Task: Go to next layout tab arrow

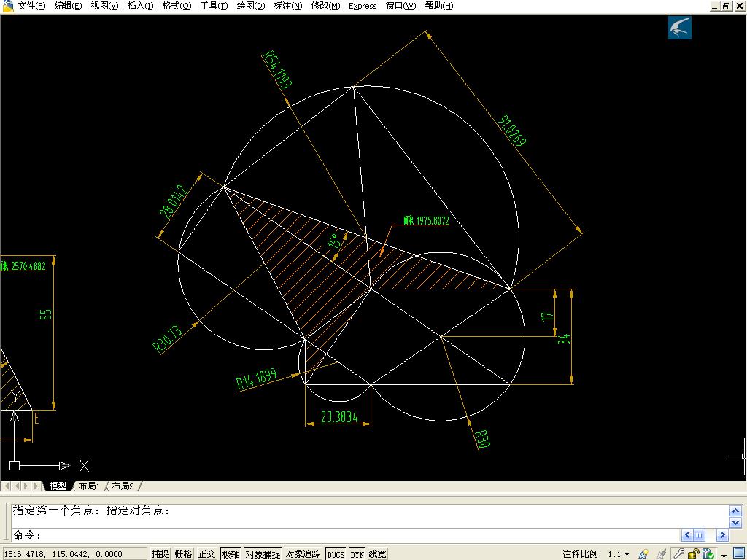Action: click(x=27, y=486)
